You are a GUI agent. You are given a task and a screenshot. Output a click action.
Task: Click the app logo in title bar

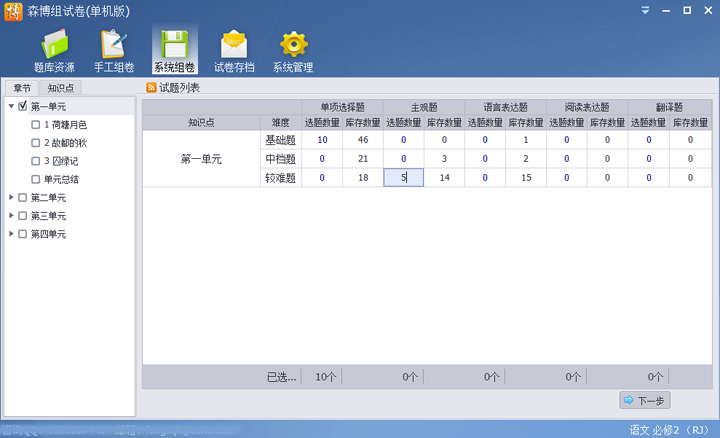[x=14, y=11]
